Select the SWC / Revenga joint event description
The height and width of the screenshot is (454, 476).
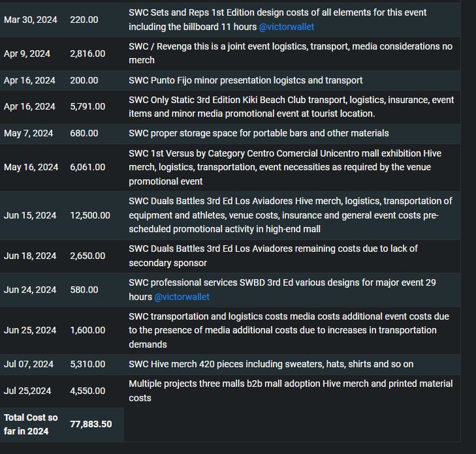[x=291, y=53]
